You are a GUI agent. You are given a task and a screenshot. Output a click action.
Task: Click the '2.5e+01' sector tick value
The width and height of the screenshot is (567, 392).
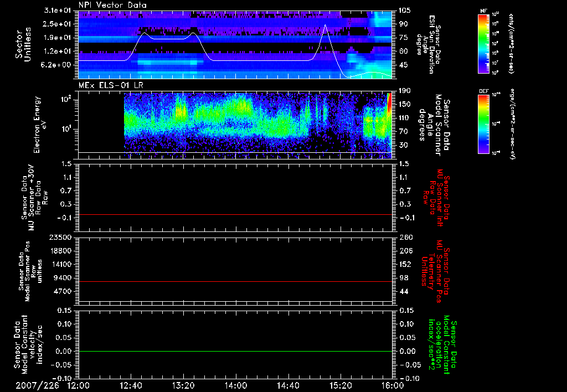pyautogui.click(x=58, y=24)
